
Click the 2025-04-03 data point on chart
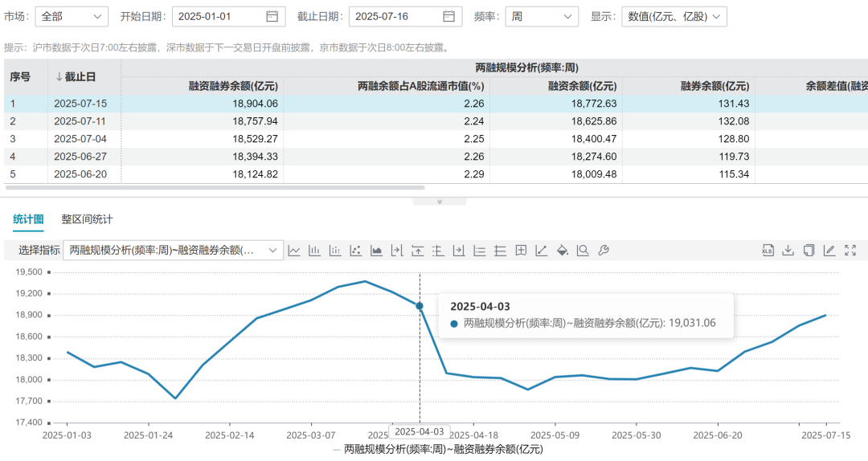(x=420, y=306)
